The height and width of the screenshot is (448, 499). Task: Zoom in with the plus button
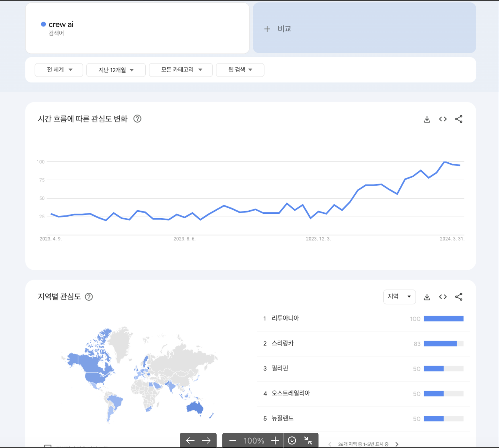click(x=275, y=441)
